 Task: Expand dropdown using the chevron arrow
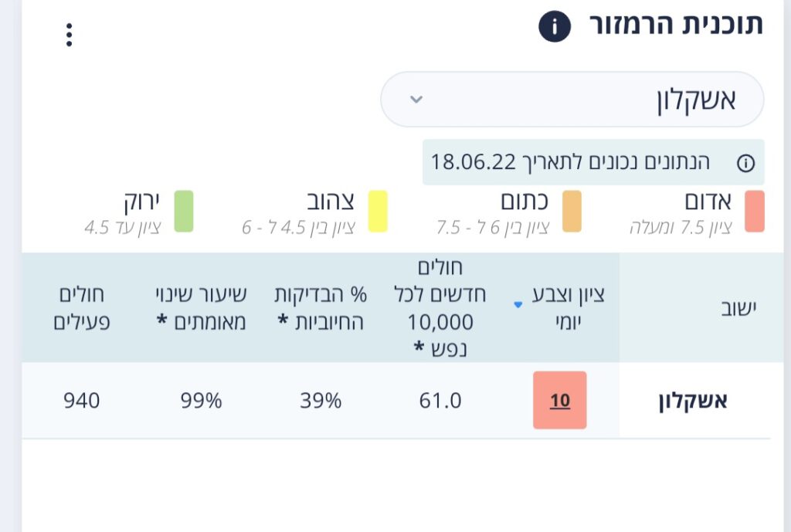pos(416,100)
